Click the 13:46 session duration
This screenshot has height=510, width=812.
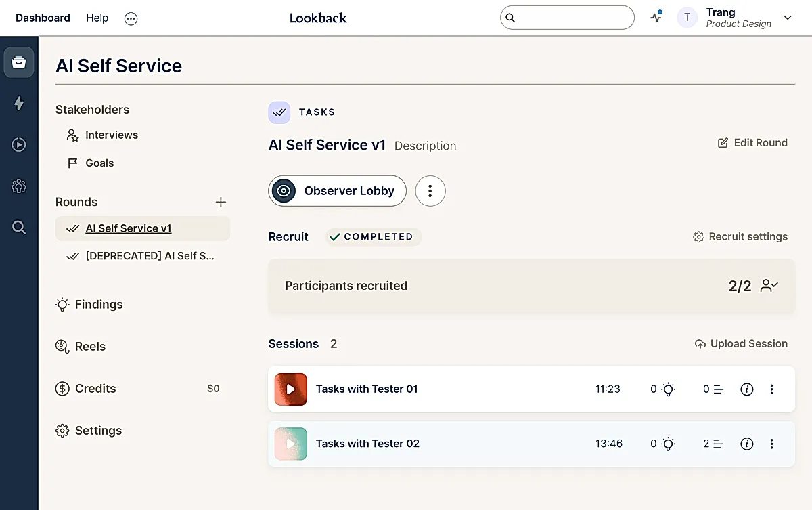click(609, 444)
